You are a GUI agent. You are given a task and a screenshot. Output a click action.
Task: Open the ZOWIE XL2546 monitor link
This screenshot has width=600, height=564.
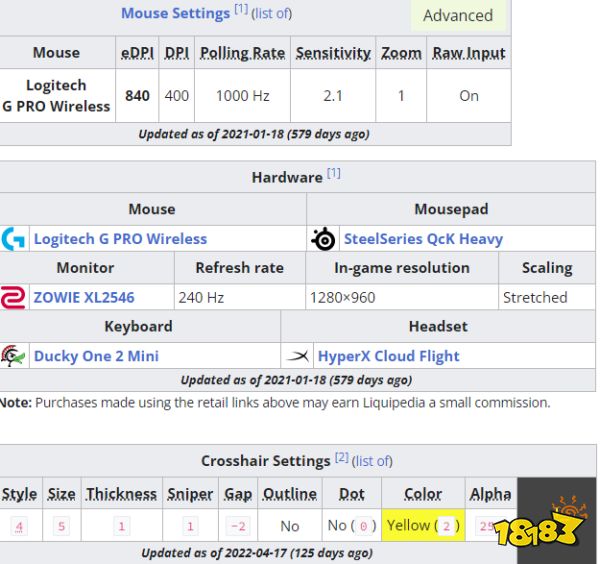84,298
